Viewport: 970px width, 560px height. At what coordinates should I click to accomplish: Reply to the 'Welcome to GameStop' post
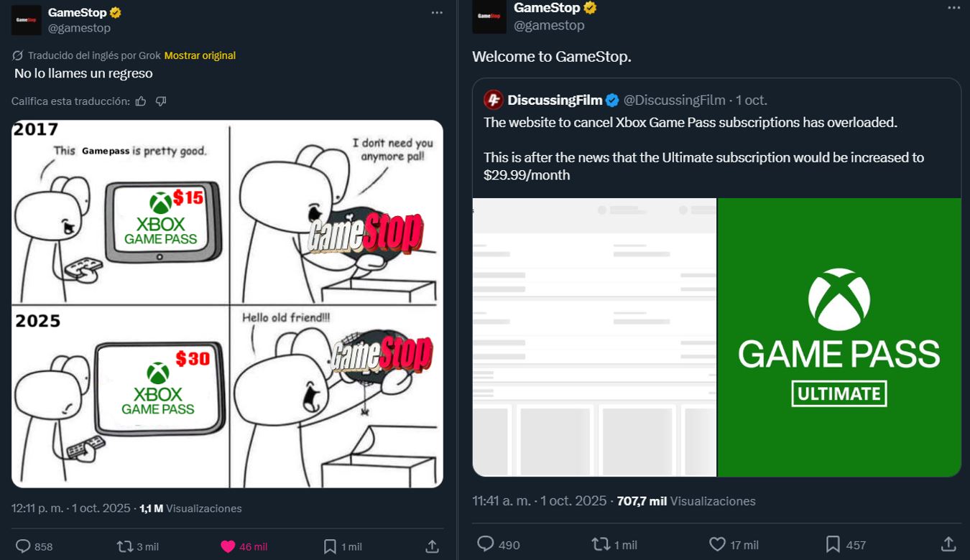(x=486, y=544)
